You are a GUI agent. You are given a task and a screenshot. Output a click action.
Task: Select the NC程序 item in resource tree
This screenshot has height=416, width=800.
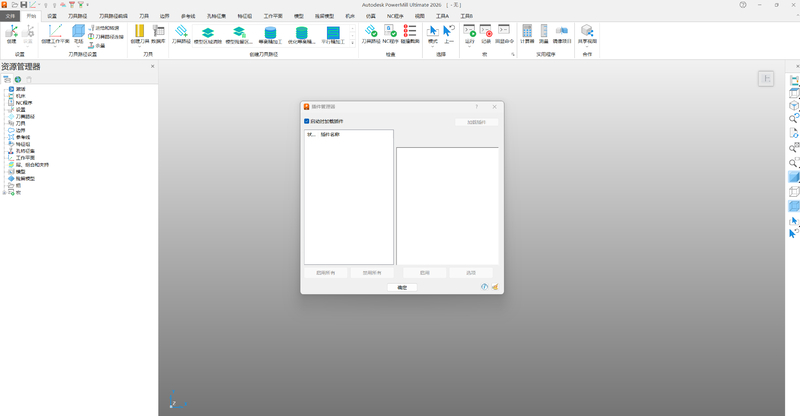24,102
